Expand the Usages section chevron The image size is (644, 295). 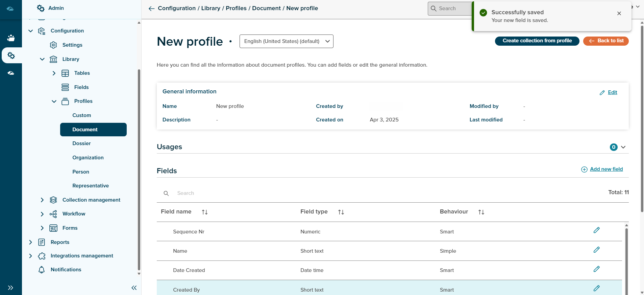pyautogui.click(x=623, y=147)
